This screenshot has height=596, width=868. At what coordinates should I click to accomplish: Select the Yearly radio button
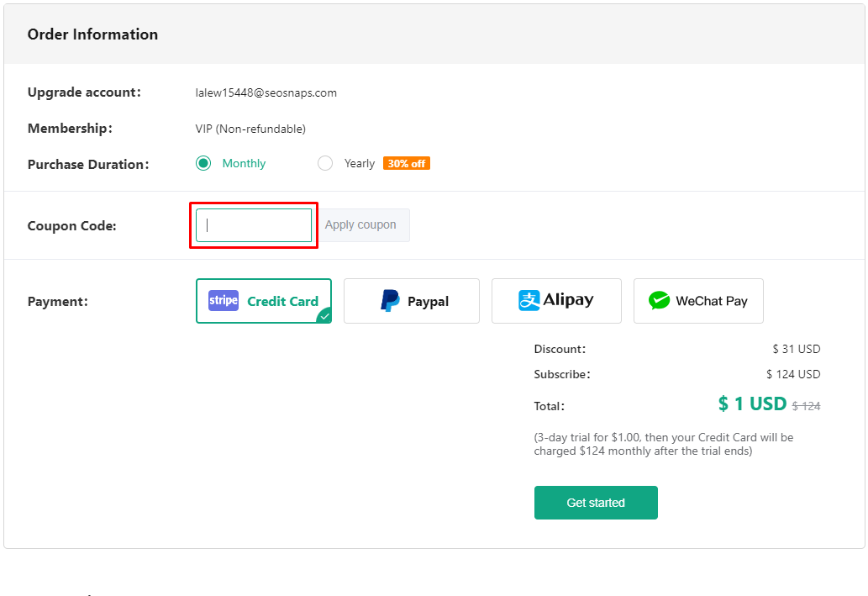[x=325, y=163]
